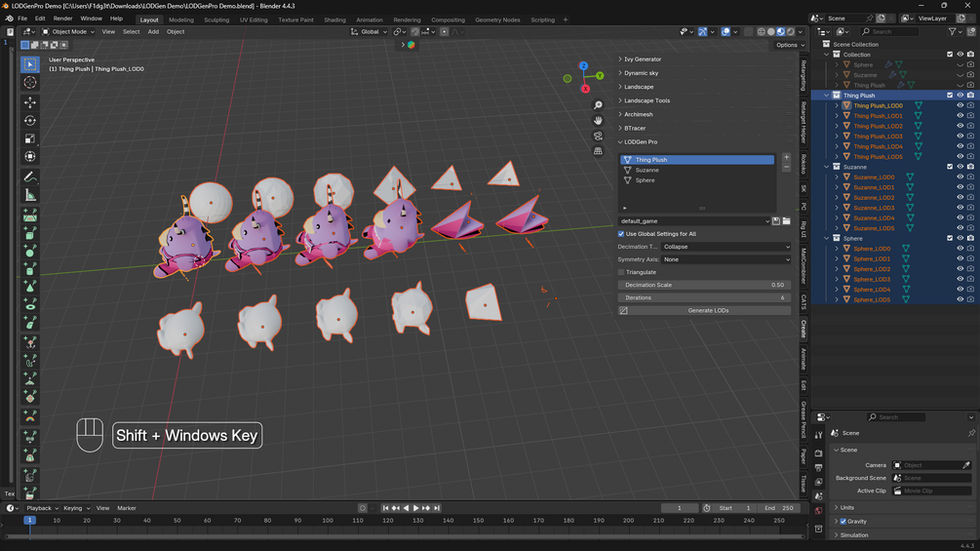The image size is (980, 551).
Task: Collapse the LODGen Pro panel
Action: [641, 141]
